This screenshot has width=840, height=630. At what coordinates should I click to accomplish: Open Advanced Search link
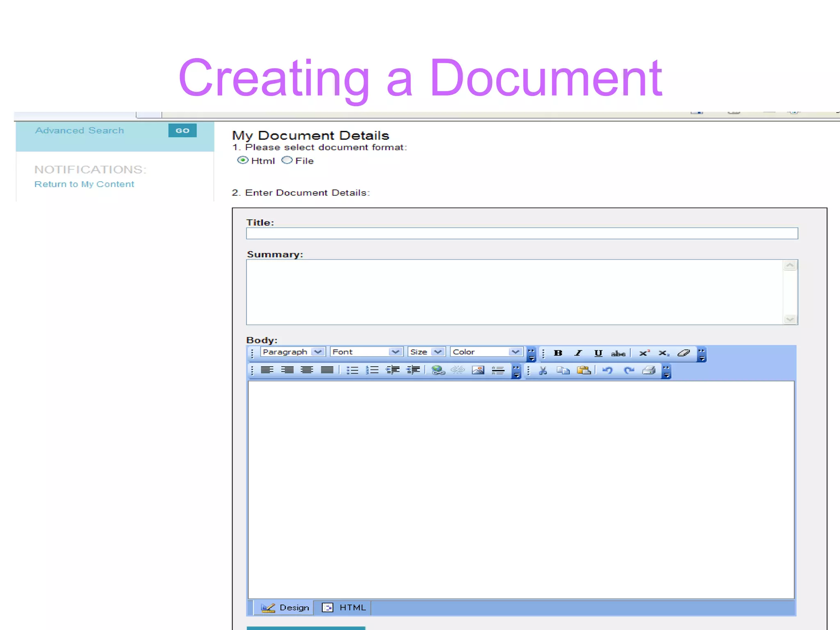point(80,130)
